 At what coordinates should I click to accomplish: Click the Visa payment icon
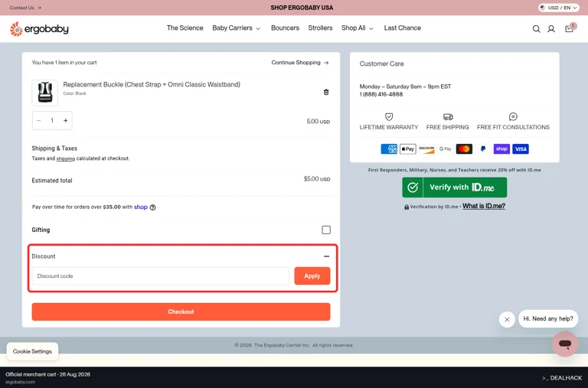[521, 148]
